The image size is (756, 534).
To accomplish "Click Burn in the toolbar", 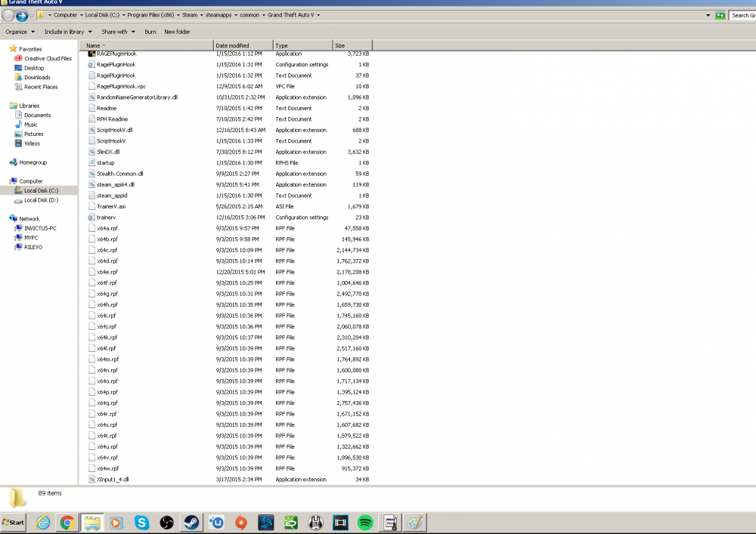I will tap(150, 32).
